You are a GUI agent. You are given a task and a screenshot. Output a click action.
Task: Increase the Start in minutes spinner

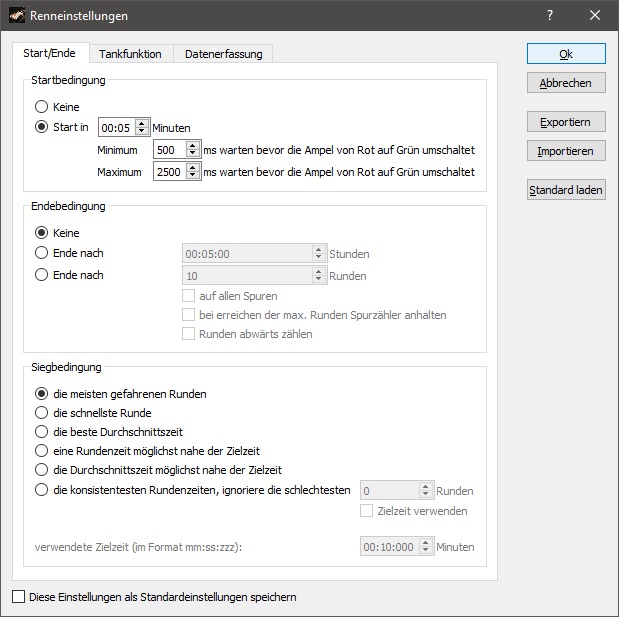pos(143,123)
